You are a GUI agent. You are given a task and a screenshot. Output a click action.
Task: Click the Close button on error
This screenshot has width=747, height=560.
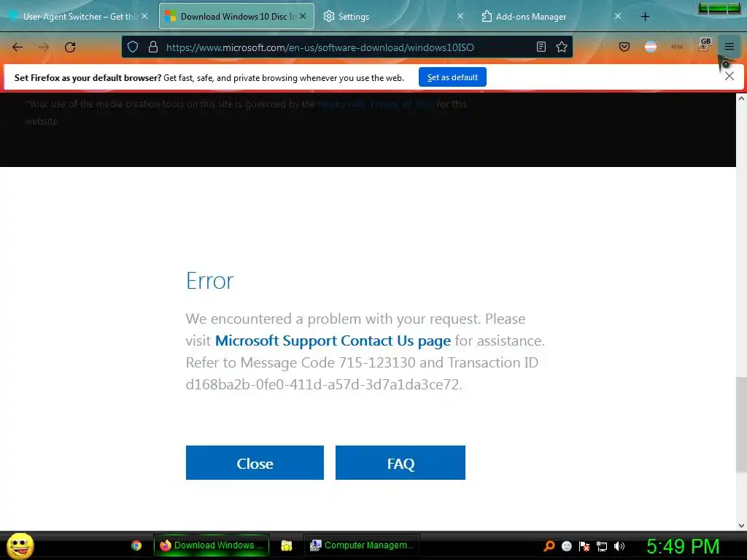point(255,463)
